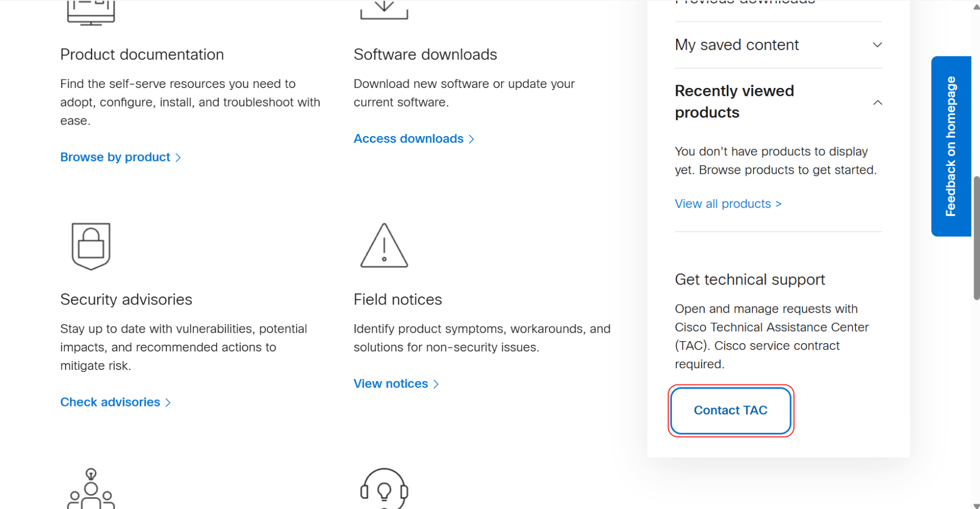The image size is (980, 509).
Task: Open the Feedback on homepage side tab
Action: [x=951, y=146]
